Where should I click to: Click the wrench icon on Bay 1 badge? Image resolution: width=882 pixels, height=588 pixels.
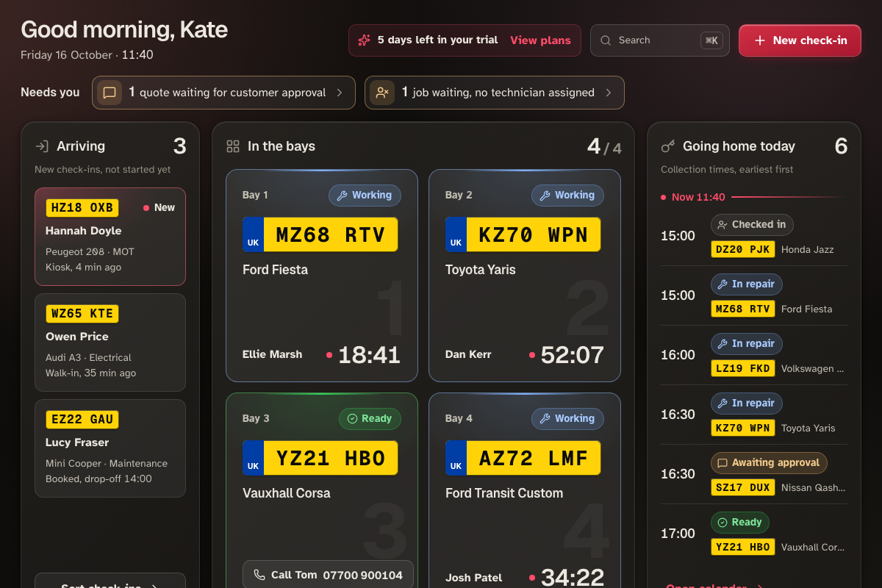[x=342, y=196]
